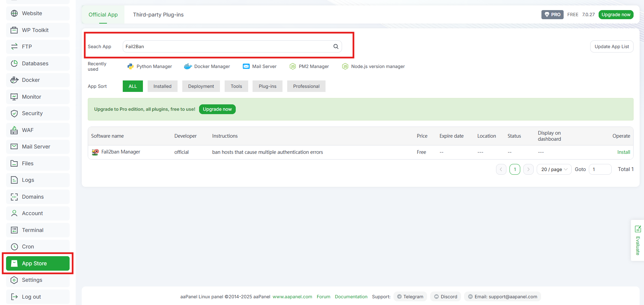The width and height of the screenshot is (644, 305).
Task: Click the 'ban hosts that cause multiple authentication errors' text
Action: click(x=267, y=152)
